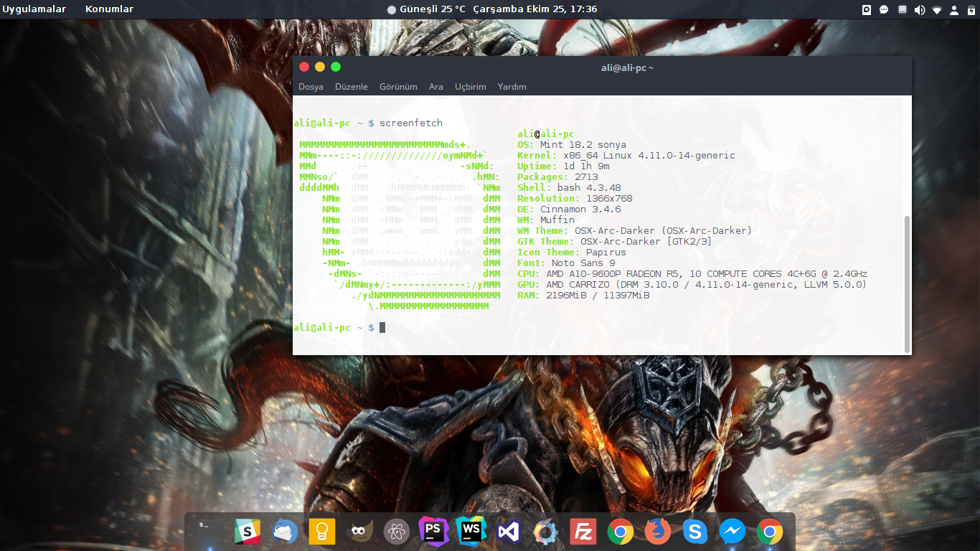The image size is (980, 551).
Task: Open the Uygulamalar panel menu
Action: click(x=34, y=9)
